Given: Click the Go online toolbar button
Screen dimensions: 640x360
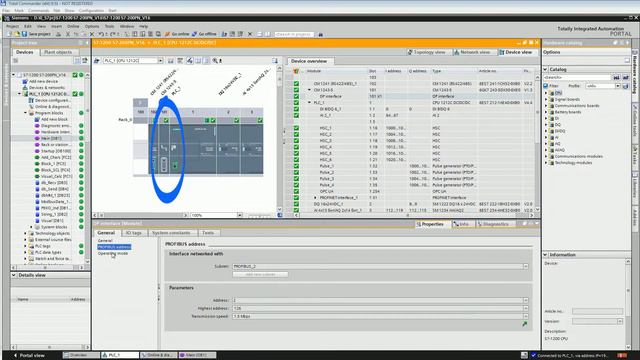Looking at the screenshot, I should click(177, 34).
